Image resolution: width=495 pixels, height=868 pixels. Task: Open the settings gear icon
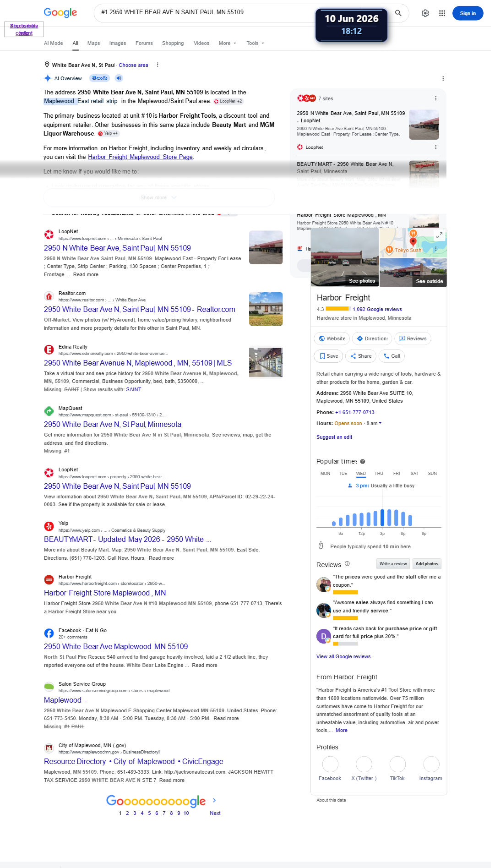pos(425,13)
